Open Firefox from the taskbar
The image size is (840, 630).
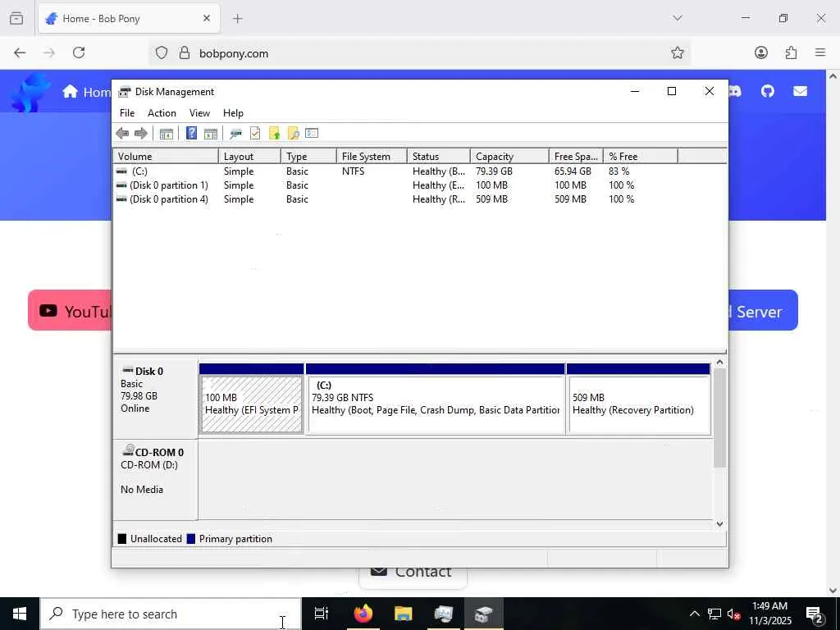(x=363, y=614)
